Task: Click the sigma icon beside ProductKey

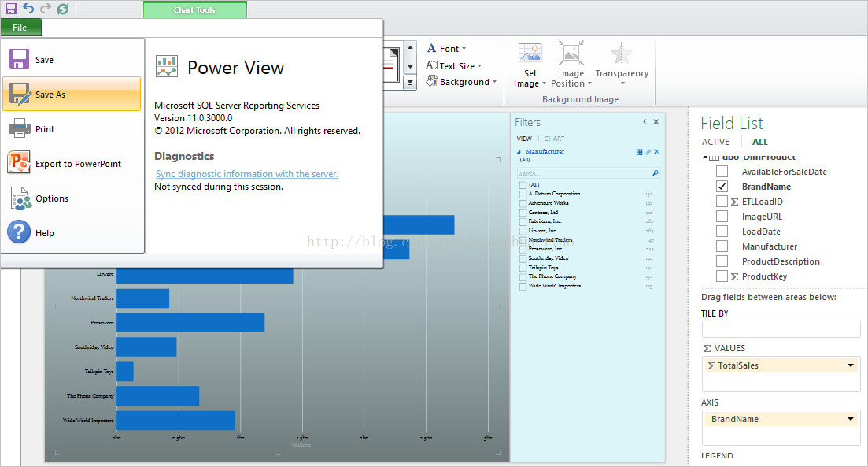Action: [734, 276]
